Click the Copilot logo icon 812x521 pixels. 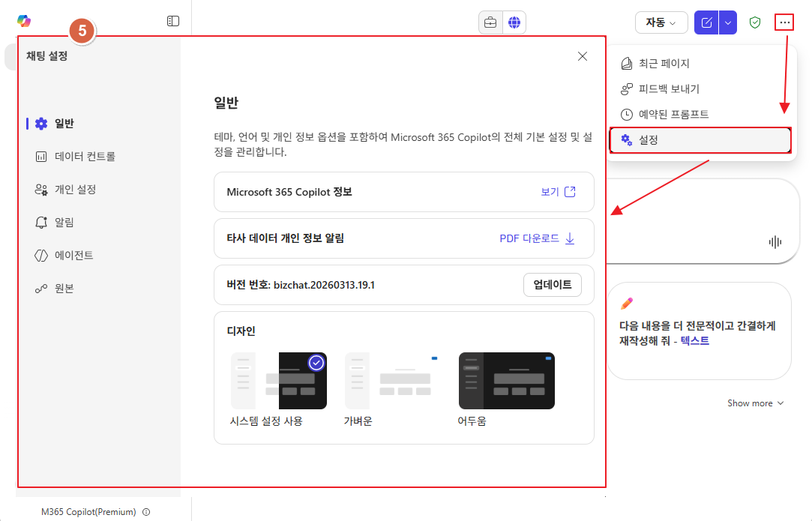[x=24, y=21]
